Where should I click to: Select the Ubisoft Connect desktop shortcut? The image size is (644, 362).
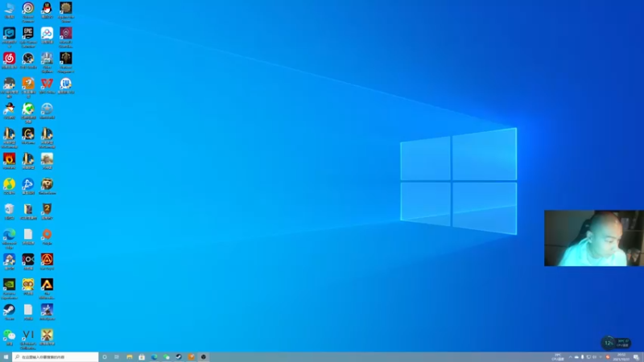point(28,12)
